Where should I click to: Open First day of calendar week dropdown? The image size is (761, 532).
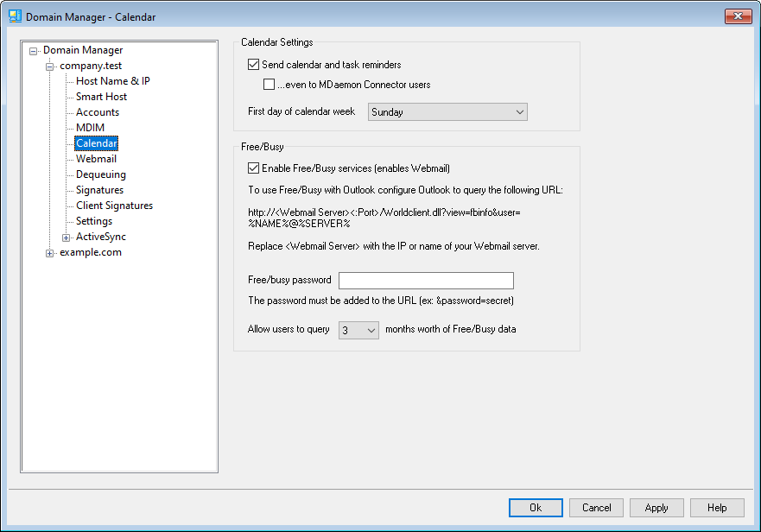click(447, 111)
